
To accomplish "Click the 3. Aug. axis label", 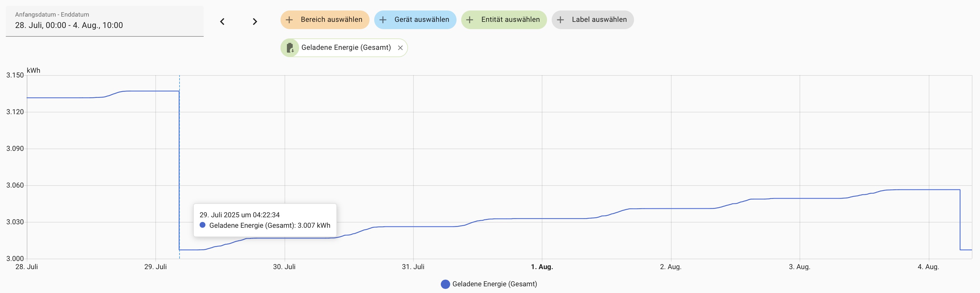I will pyautogui.click(x=799, y=267).
